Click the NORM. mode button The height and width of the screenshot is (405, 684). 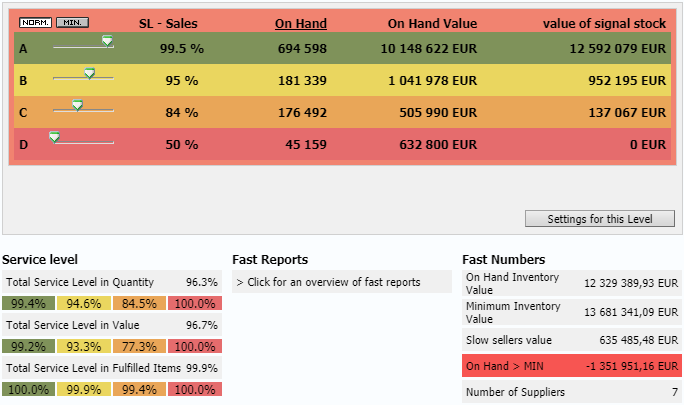coord(35,22)
